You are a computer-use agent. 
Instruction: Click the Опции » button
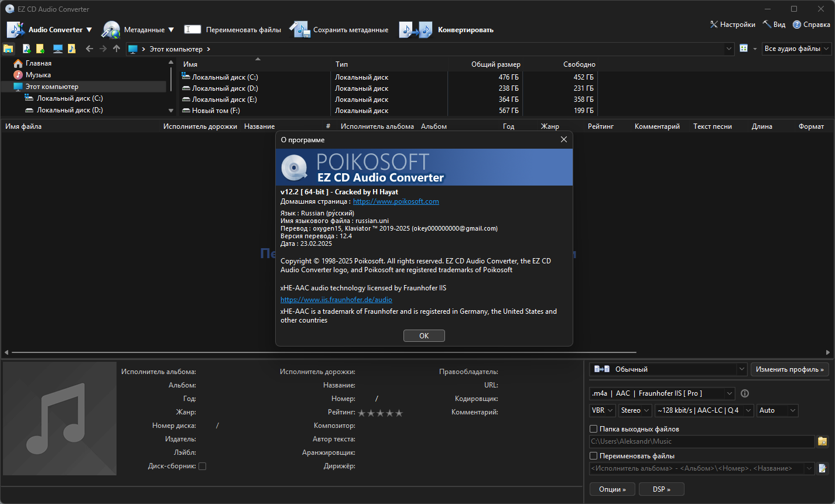tap(612, 489)
